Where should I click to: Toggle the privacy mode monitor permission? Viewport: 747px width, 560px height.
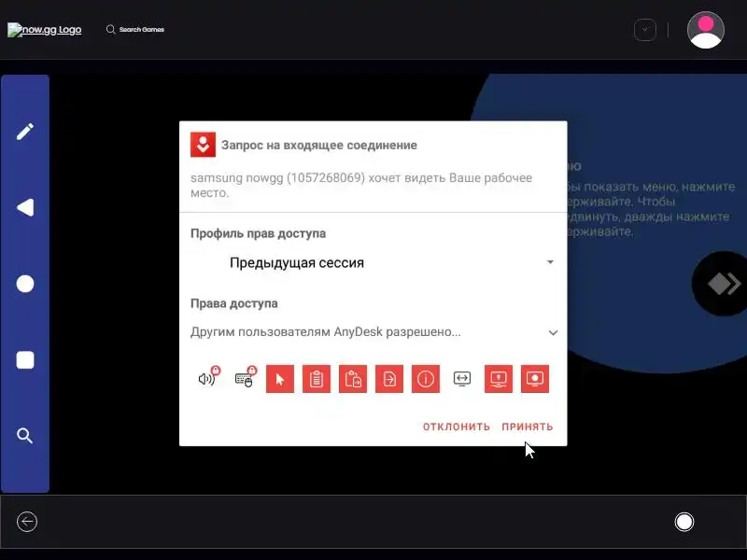click(499, 379)
